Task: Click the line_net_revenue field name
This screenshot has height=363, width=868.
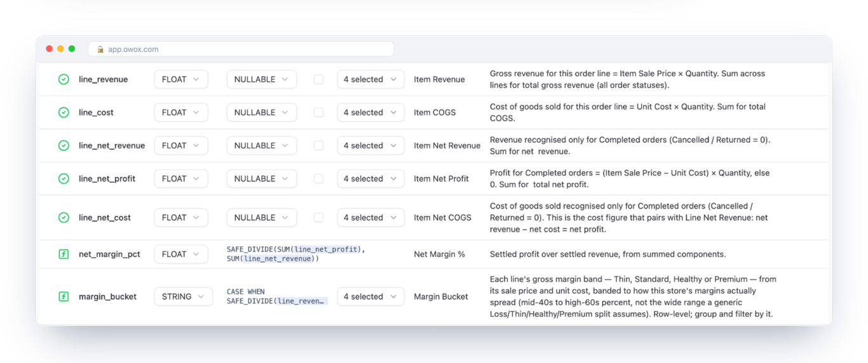Action: tap(112, 145)
